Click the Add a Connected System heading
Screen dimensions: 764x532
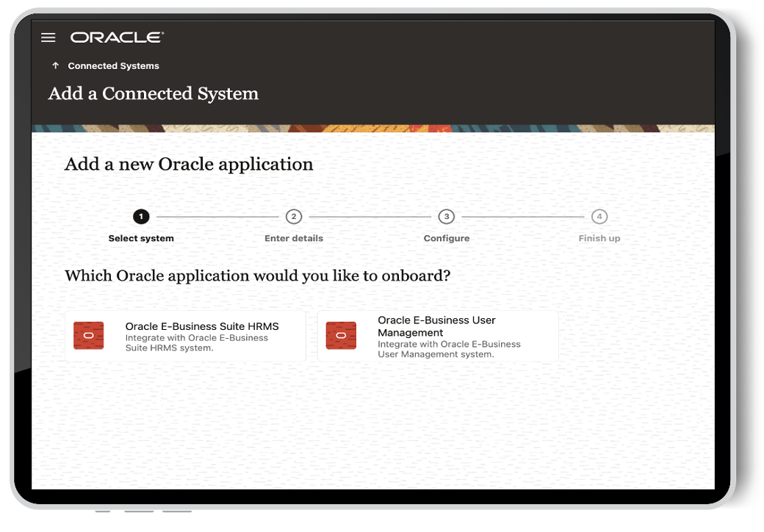click(x=152, y=93)
